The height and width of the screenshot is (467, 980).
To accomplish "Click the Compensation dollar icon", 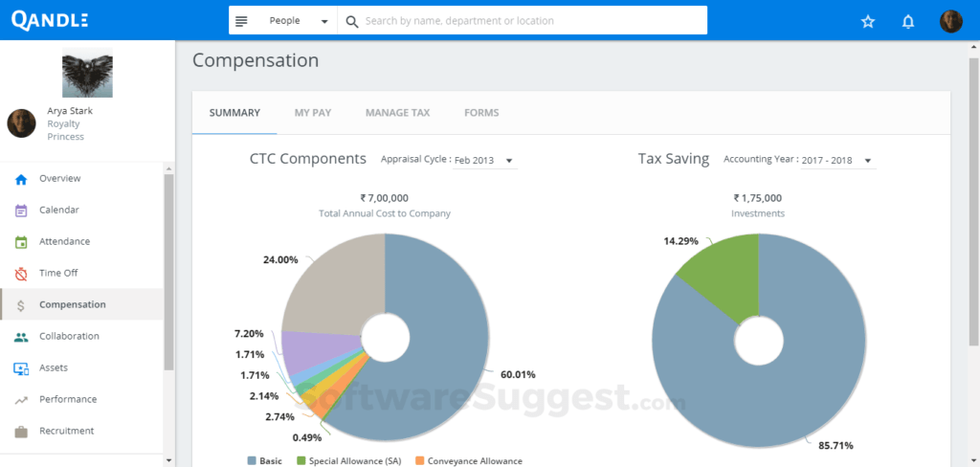I will point(21,305).
